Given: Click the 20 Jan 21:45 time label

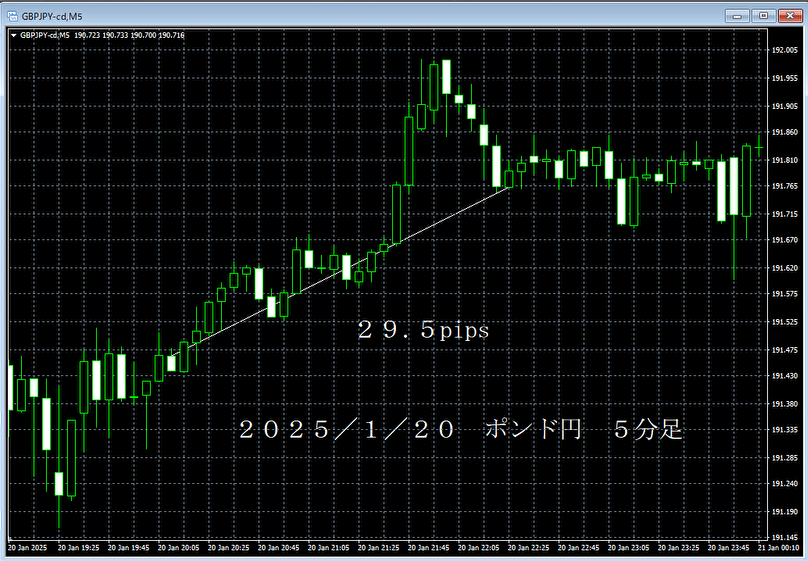Looking at the screenshot, I should [428, 548].
